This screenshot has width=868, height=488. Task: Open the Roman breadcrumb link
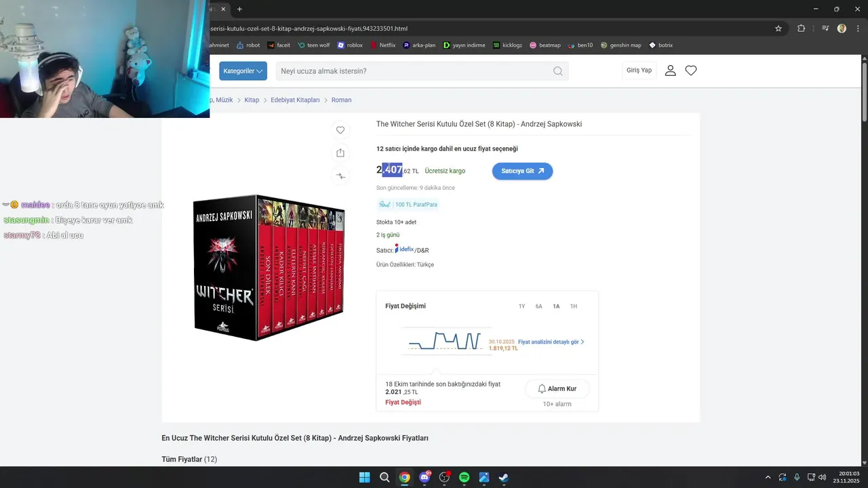click(x=341, y=100)
